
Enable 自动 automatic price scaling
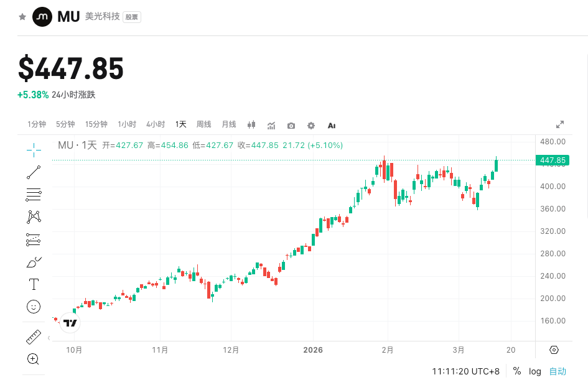click(557, 371)
